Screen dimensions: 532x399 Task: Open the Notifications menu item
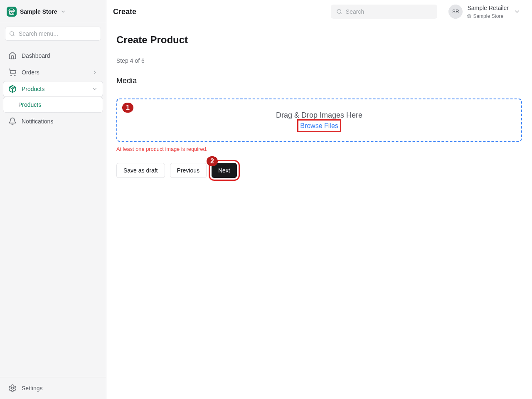click(x=53, y=121)
